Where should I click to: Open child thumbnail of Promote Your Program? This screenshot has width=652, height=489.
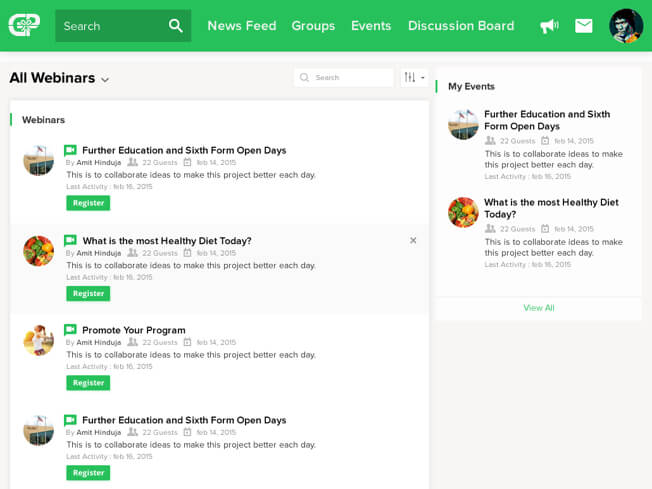[x=39, y=341]
